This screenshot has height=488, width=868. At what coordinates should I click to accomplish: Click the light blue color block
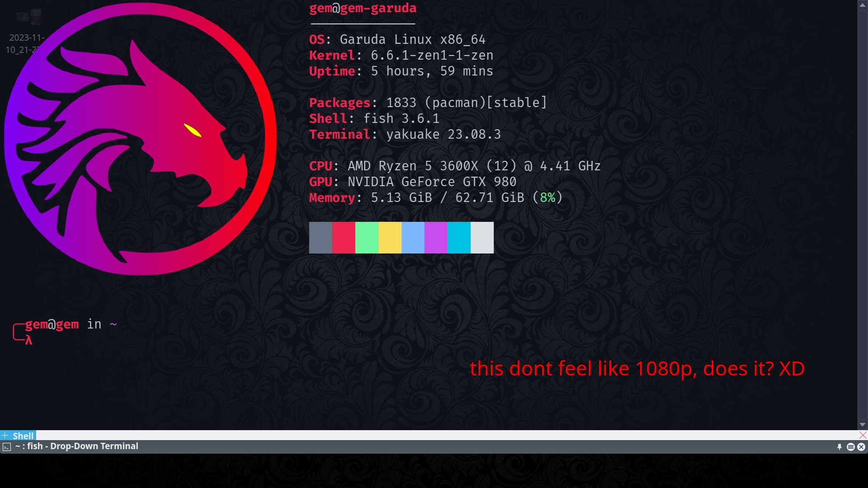click(413, 238)
